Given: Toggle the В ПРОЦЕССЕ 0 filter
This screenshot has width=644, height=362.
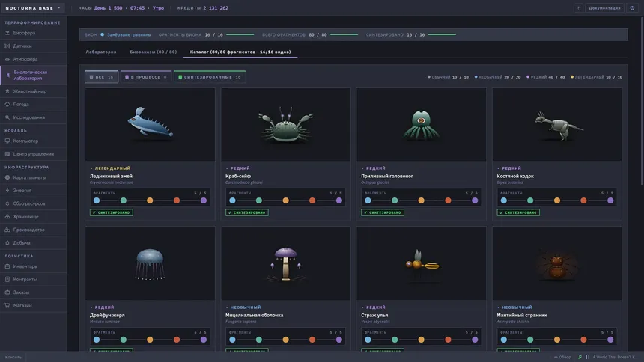Looking at the screenshot, I should click(146, 77).
